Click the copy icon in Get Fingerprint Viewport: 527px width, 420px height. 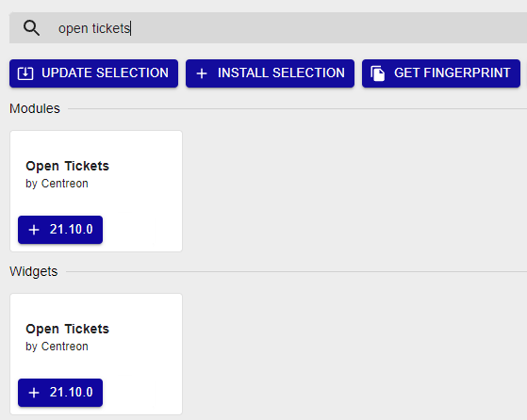coord(378,73)
